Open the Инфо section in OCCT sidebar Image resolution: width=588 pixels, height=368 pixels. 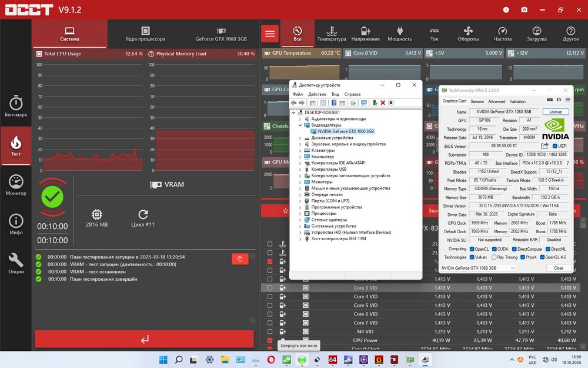point(16,224)
